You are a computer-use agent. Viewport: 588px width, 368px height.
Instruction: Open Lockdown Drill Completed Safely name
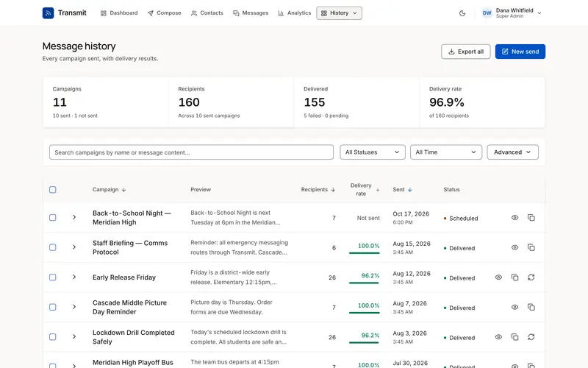click(x=134, y=337)
